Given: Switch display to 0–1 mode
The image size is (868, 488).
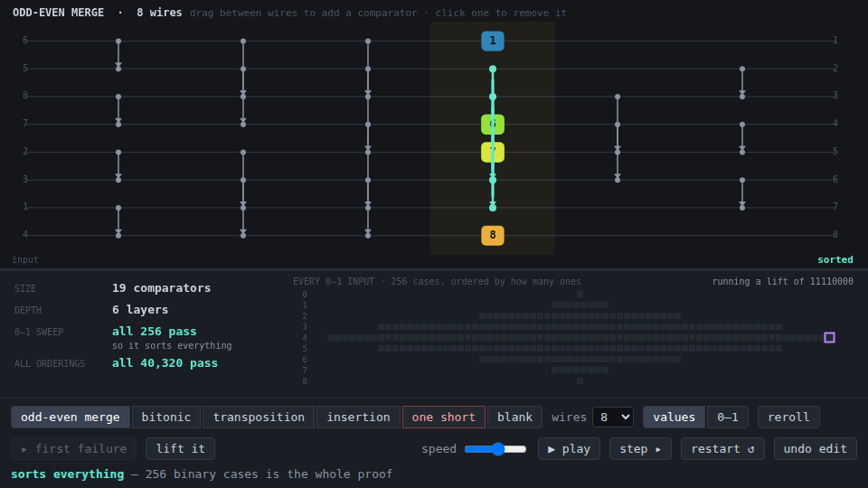Looking at the screenshot, I should click(727, 418).
